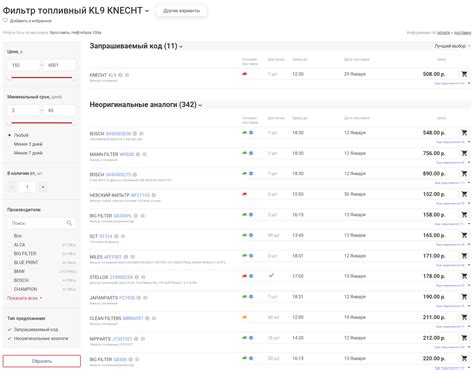Image resolution: width=474 pixels, height=370 pixels.
Task: Click minimum price field showing 152
Action: [x=24, y=65]
